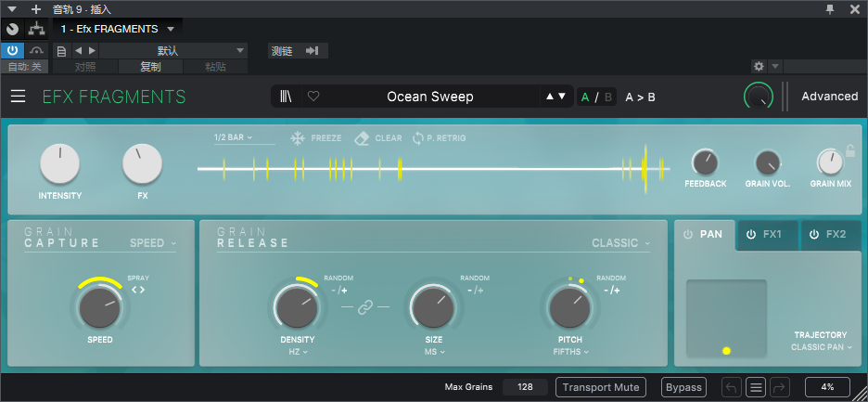
Task: Click the 测链 sidechain button
Action: coord(282,51)
